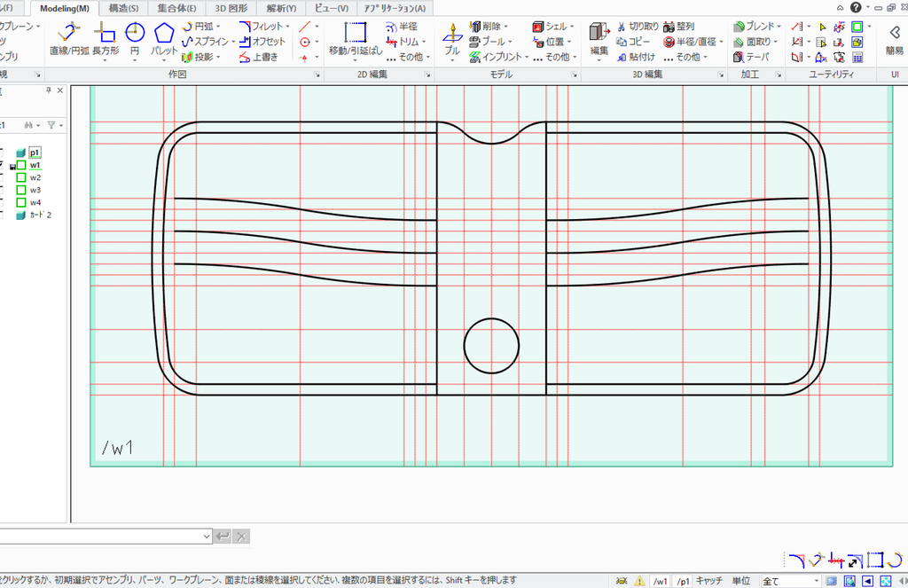Screen dimensions: 908x588
Task: Click the テーパ taper tool
Action: (x=751, y=57)
